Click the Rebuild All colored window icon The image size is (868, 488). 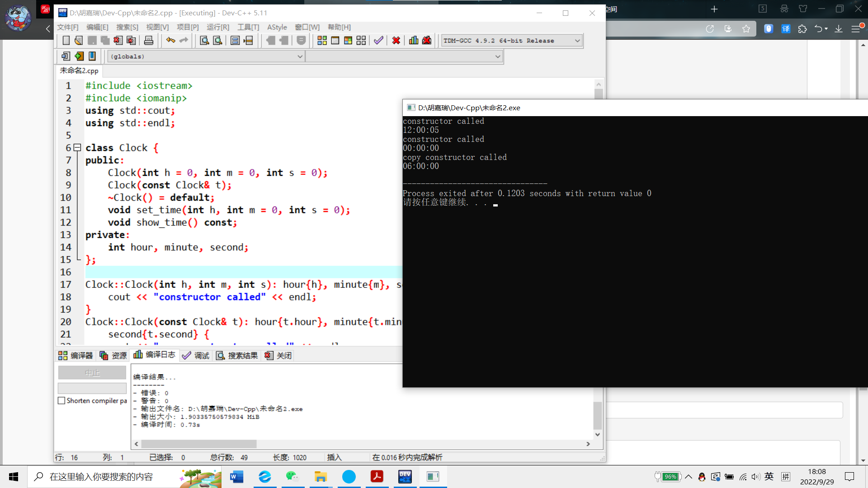[348, 41]
